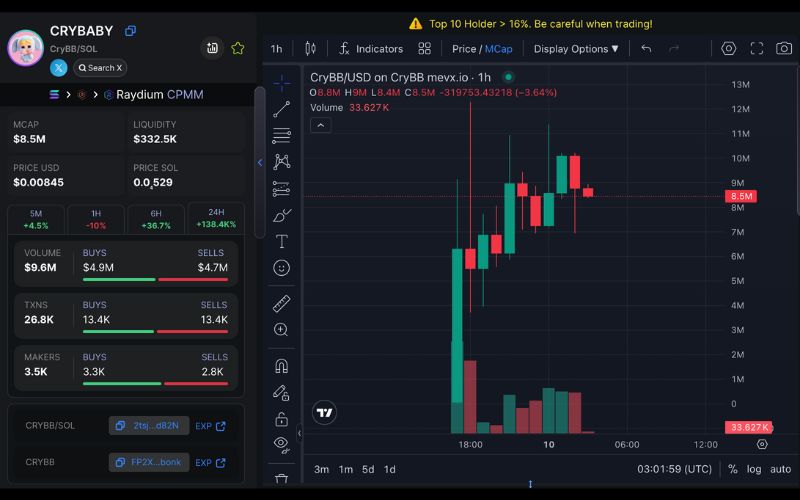
Task: Switch chart to MCap mode
Action: [498, 49]
